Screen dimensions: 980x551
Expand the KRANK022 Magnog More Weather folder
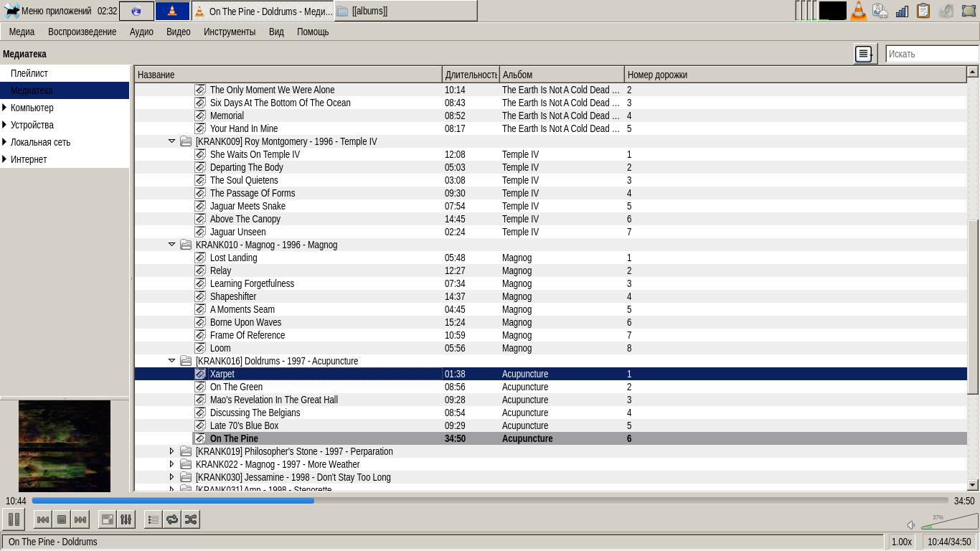(171, 464)
